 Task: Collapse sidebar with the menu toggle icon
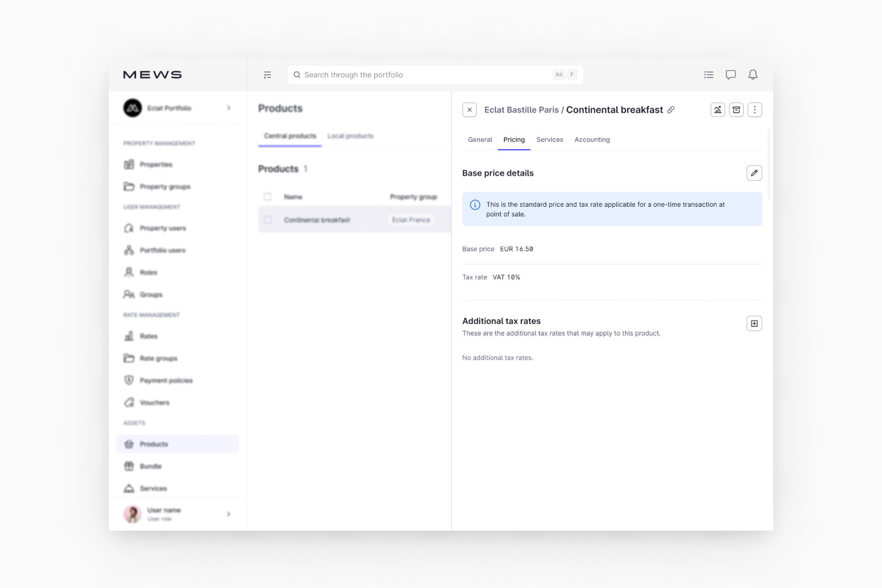268,75
